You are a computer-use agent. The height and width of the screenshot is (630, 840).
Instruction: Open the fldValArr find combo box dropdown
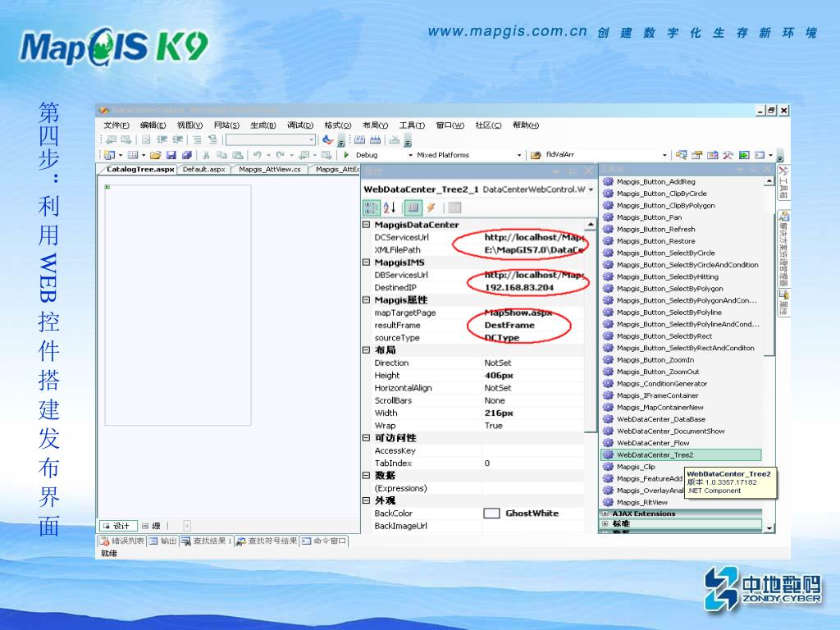point(664,155)
